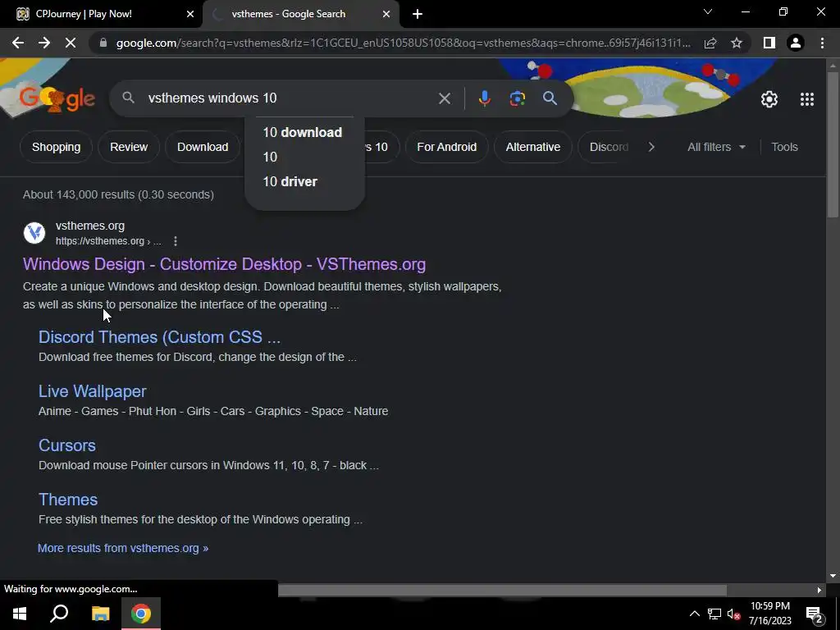Select the vsthemes - Google Search tab

[300, 14]
